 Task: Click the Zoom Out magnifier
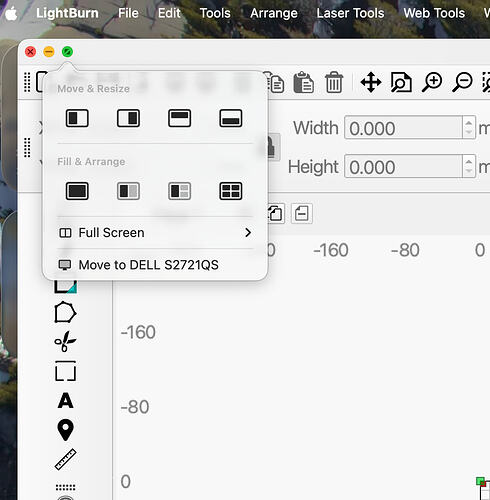(x=462, y=82)
